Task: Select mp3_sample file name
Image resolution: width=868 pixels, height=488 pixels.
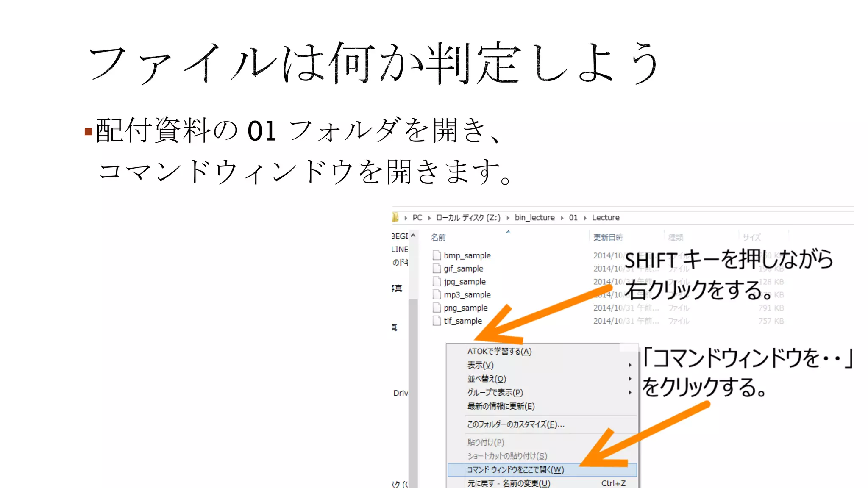Action: pos(467,295)
